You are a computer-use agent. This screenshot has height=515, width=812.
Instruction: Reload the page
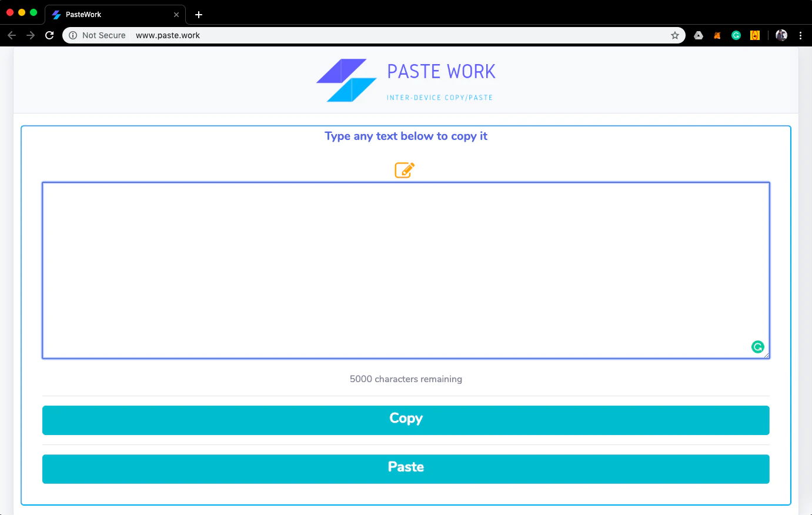[x=49, y=35]
